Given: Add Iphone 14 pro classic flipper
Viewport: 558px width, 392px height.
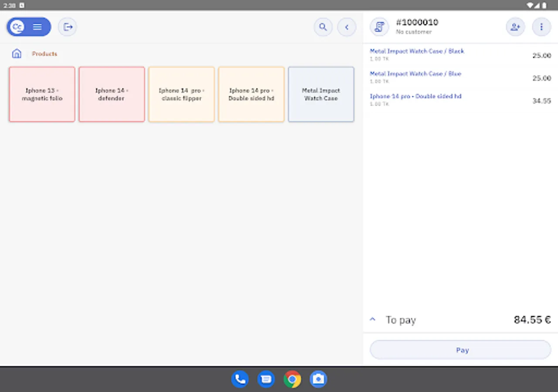Looking at the screenshot, I should pyautogui.click(x=181, y=94).
